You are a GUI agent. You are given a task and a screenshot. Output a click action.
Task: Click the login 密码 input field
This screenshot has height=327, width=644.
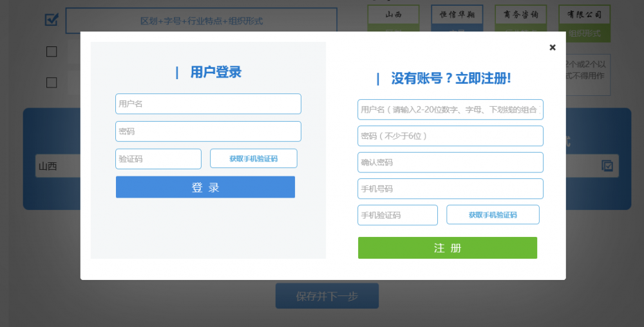pos(208,131)
